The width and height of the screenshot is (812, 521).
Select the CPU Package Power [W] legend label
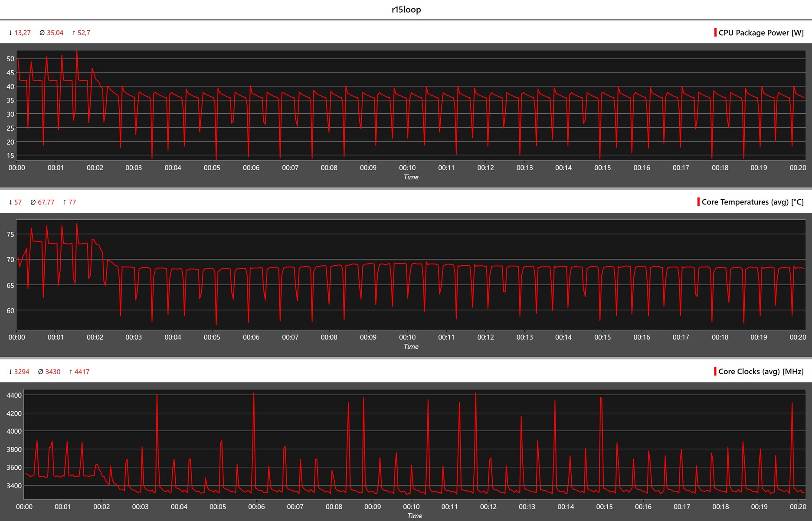[x=761, y=33]
